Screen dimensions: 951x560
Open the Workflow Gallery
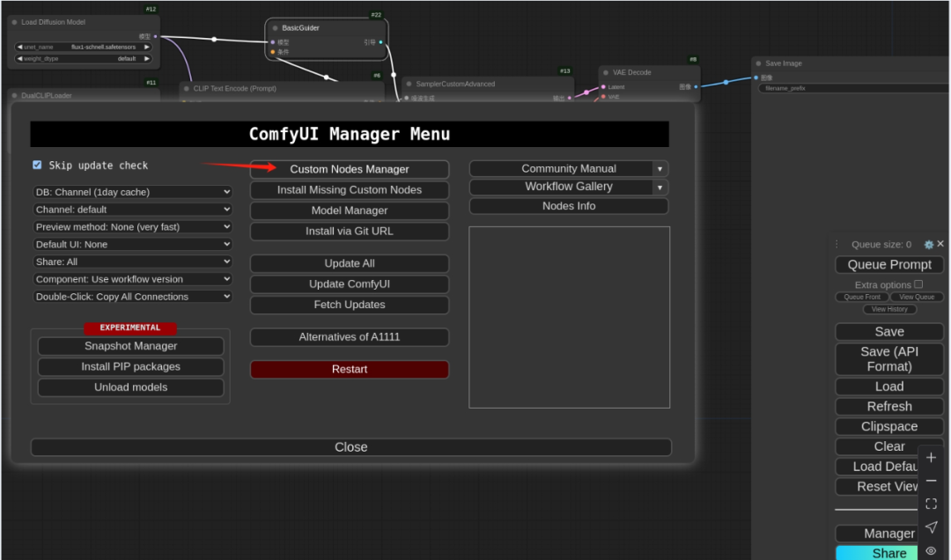point(561,187)
